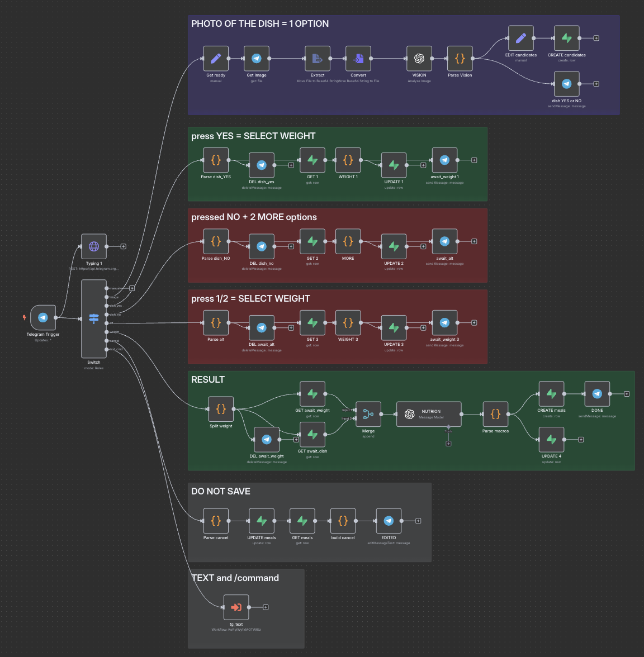Open the DEL dish_yes Telegram node
The height and width of the screenshot is (657, 644).
262,165
